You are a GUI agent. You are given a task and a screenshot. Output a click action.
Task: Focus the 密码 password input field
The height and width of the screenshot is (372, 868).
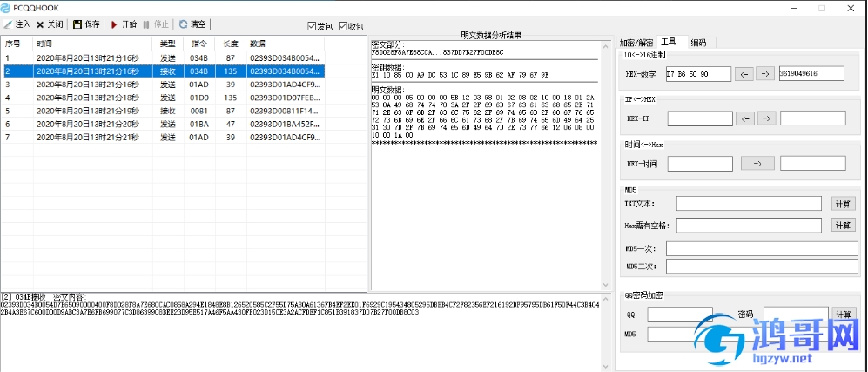coord(796,314)
